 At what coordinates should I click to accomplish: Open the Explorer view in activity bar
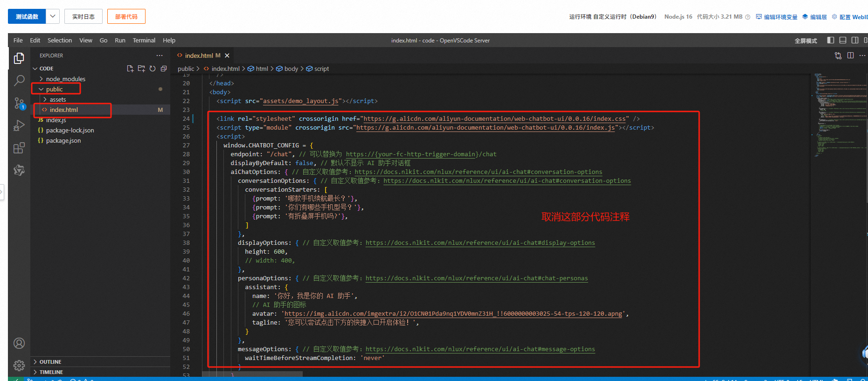[19, 58]
